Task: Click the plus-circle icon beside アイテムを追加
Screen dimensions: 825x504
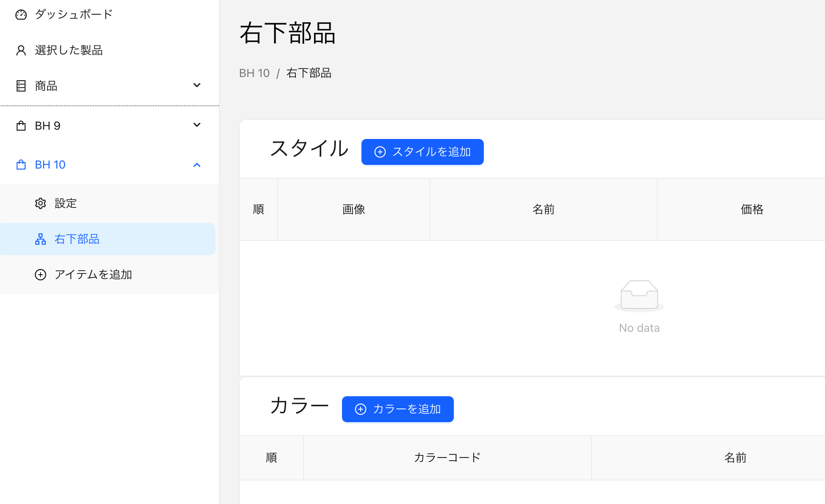Action: (x=41, y=275)
